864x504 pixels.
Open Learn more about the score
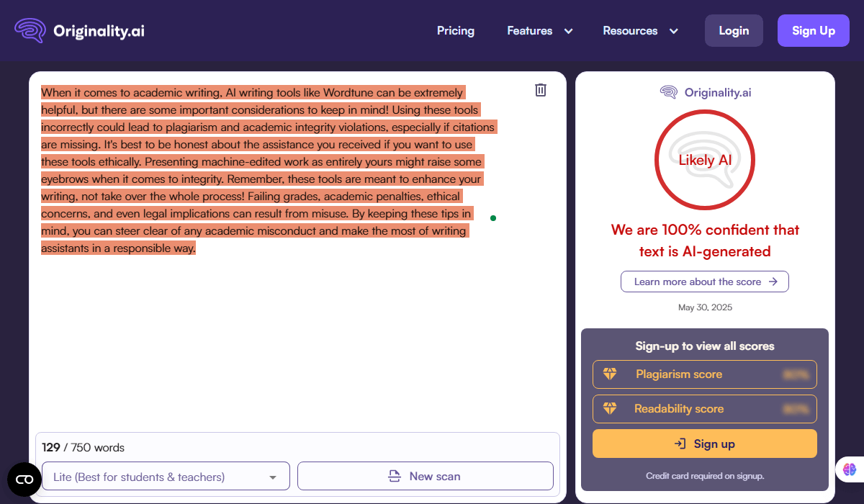[x=705, y=282]
